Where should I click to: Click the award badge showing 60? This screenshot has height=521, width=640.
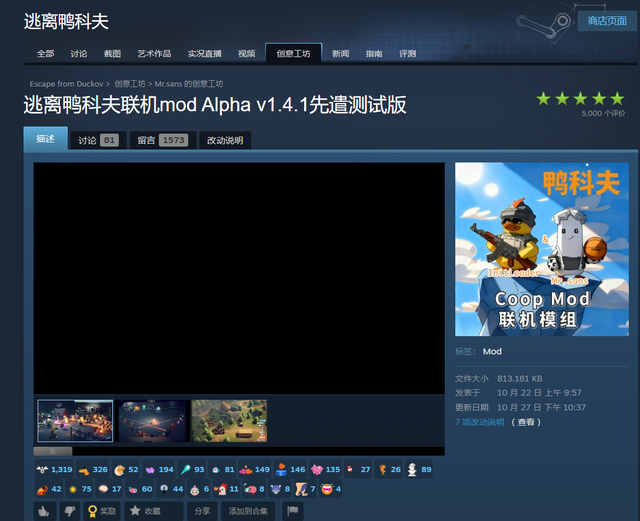[x=140, y=489]
